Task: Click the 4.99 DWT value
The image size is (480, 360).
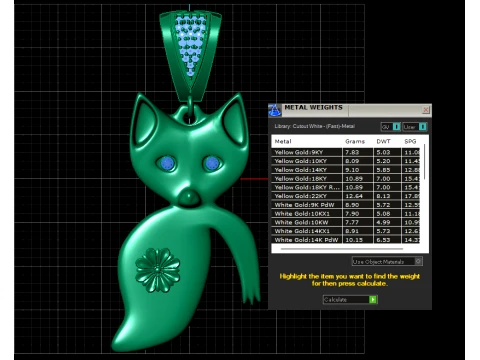Action: point(383,222)
